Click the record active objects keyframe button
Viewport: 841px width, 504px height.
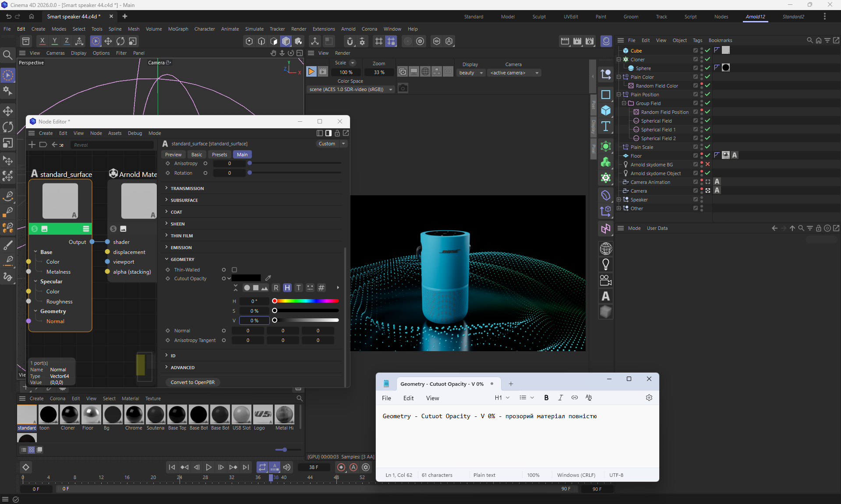coord(341,467)
